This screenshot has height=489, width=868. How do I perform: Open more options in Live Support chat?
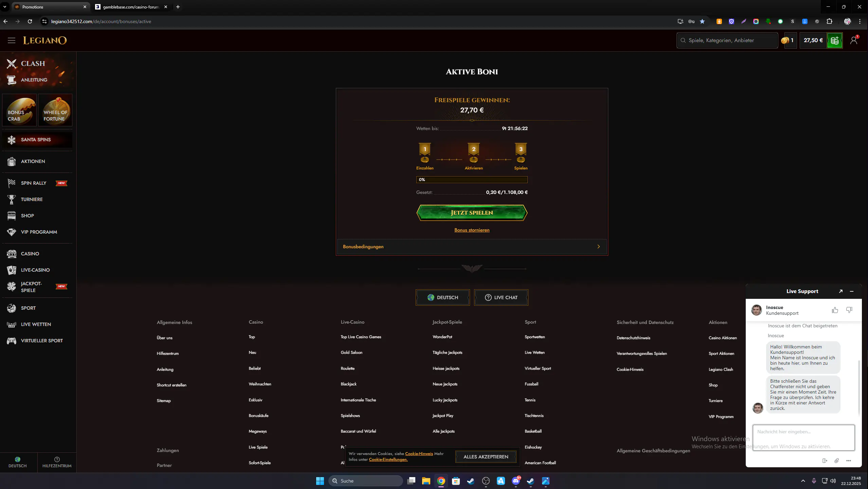[849, 461]
